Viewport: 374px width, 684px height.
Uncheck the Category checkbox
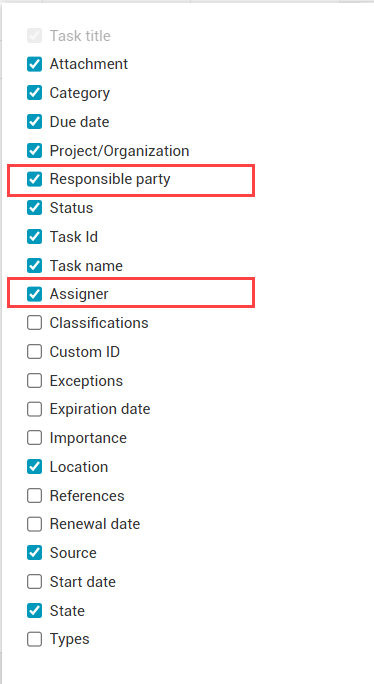click(x=34, y=93)
